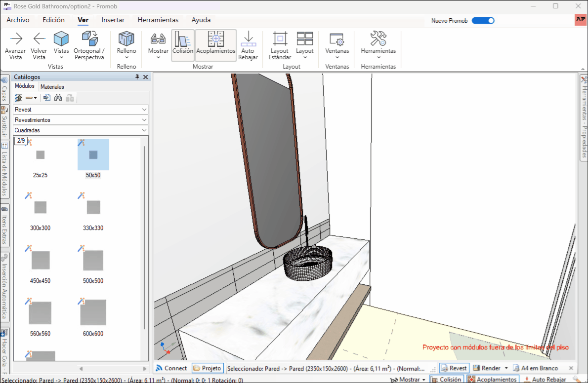Expand the Revestimientos category dropdown
The height and width of the screenshot is (383, 588).
click(x=81, y=120)
